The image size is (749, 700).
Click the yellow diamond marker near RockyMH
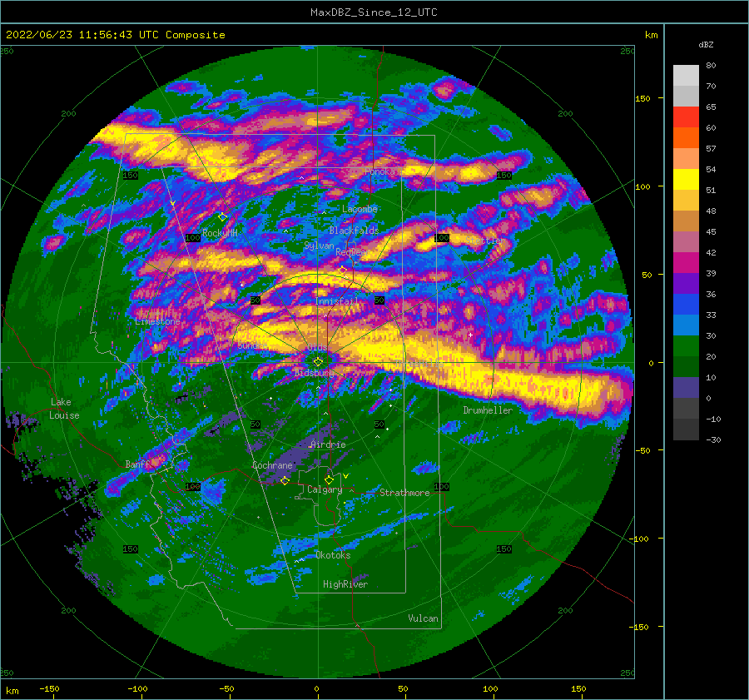[222, 217]
